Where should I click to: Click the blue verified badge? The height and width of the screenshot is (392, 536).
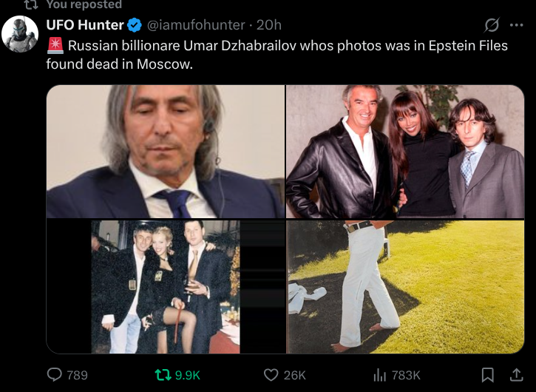[135, 25]
